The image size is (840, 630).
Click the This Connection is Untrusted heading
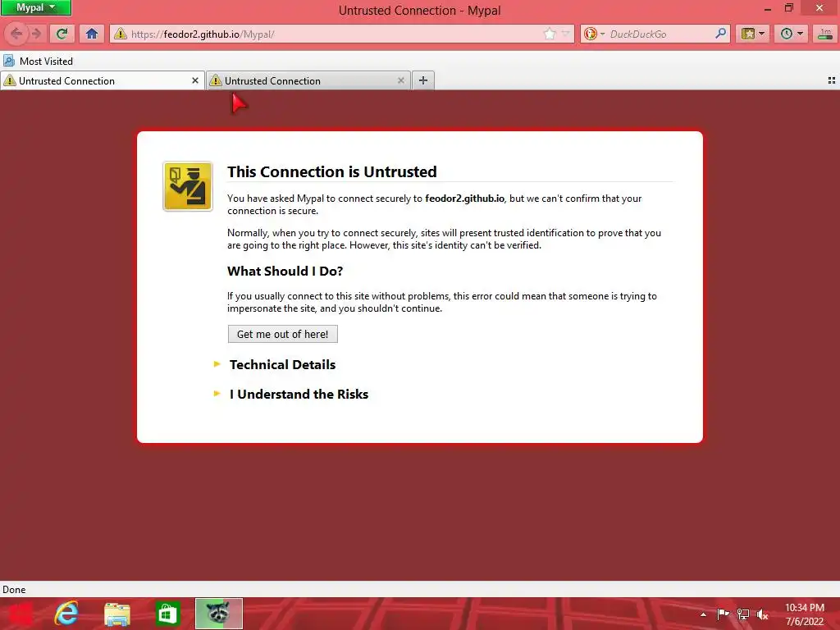[332, 172]
